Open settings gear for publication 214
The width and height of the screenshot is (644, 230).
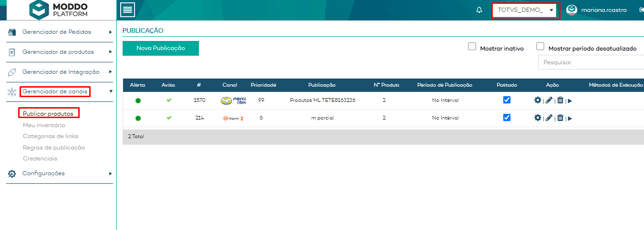point(538,118)
